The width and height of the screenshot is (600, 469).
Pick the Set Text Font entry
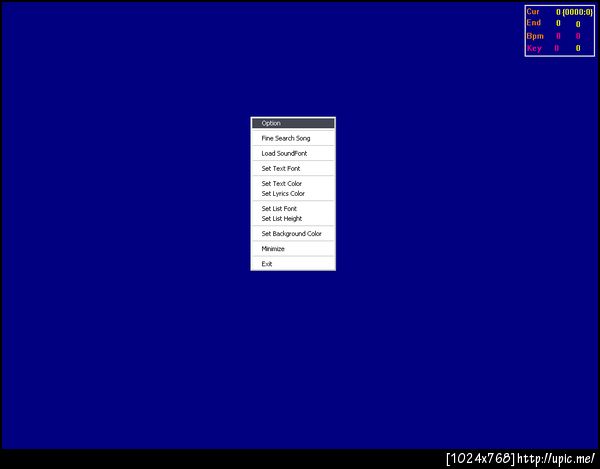tap(293, 168)
